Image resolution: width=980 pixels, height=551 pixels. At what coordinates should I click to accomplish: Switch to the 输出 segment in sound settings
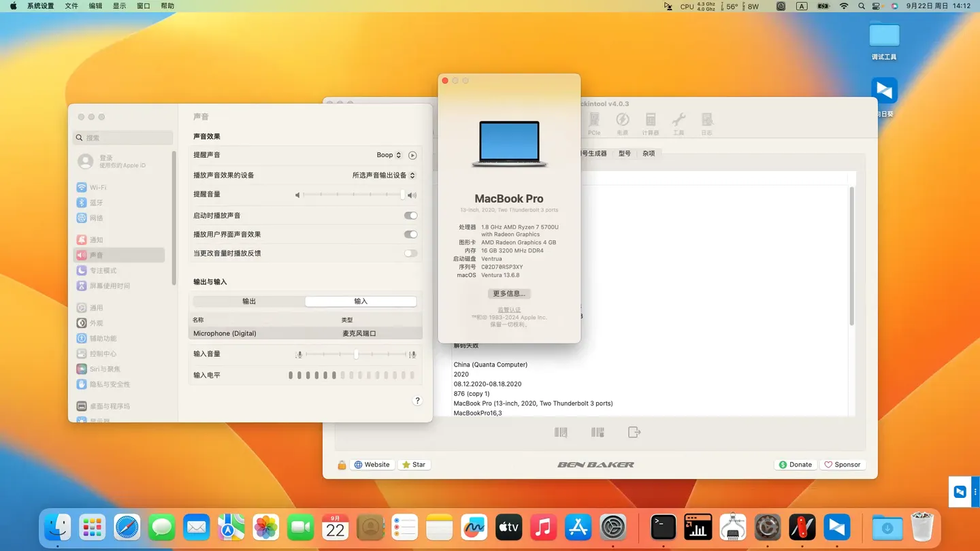[248, 301]
